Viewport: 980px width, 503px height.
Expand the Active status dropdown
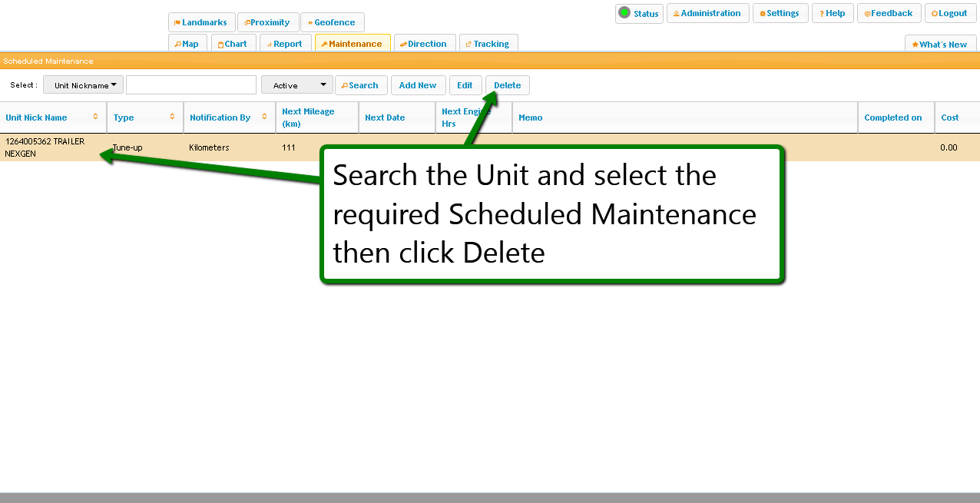point(296,85)
